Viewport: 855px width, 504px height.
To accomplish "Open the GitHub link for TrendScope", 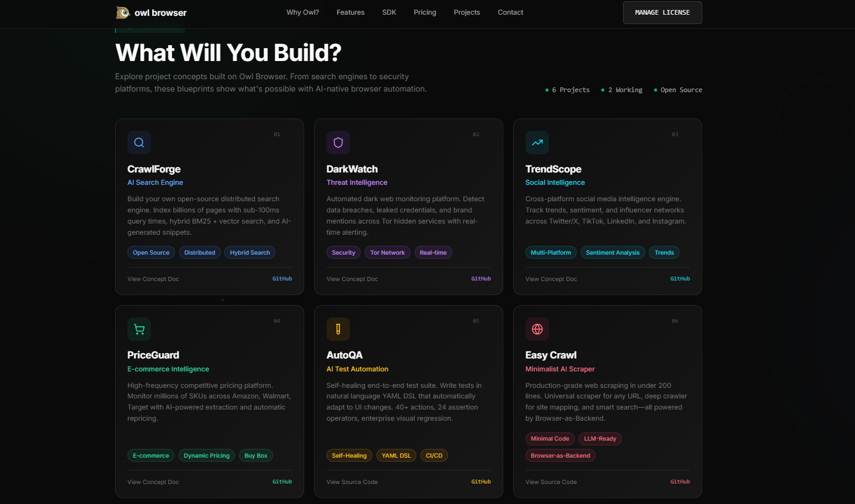I will click(679, 279).
